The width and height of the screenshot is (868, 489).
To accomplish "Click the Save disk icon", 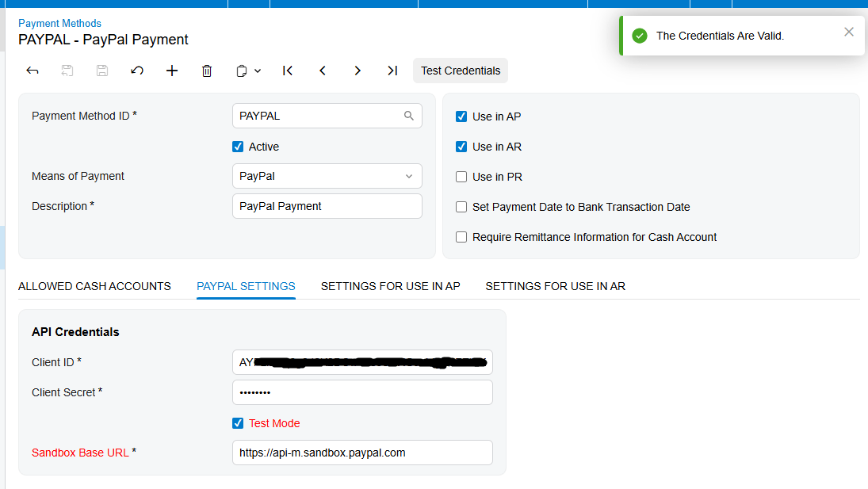I will [101, 71].
